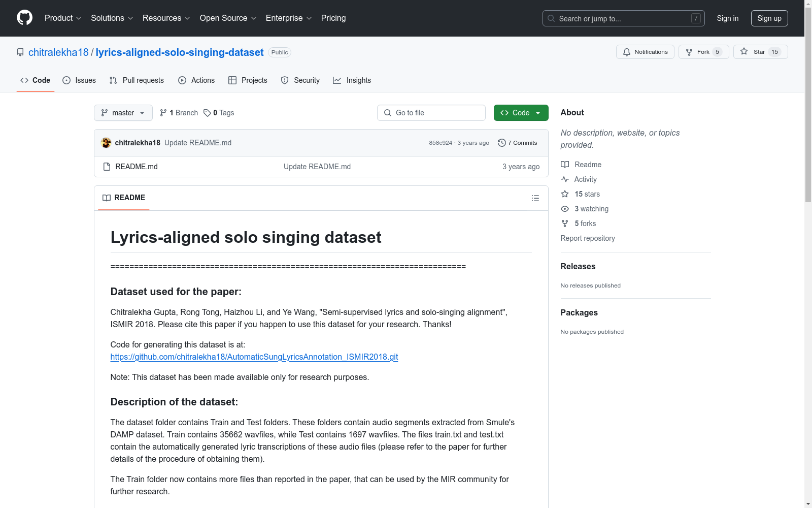Click the 'Dataset used for the paper:' heading
The height and width of the screenshot is (508, 812).
point(176,292)
